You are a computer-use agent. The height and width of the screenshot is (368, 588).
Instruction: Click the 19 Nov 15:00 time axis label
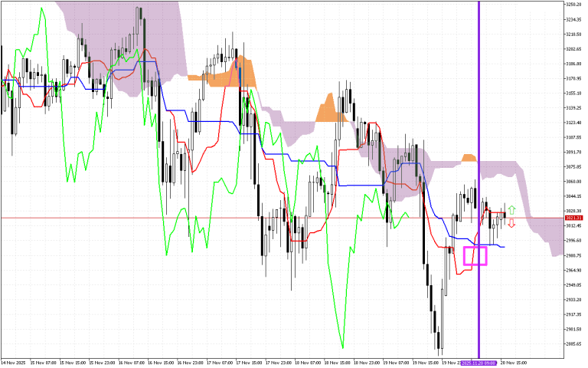click(426, 363)
